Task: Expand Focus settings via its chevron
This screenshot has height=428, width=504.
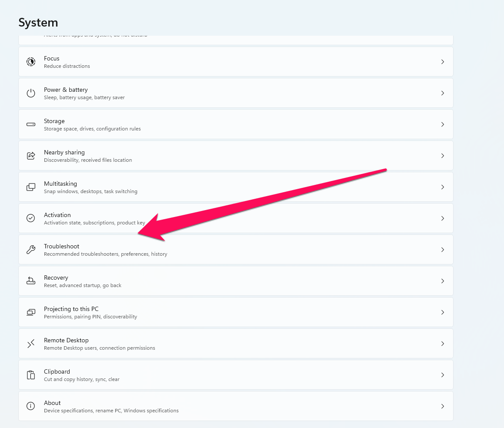Action: point(443,62)
